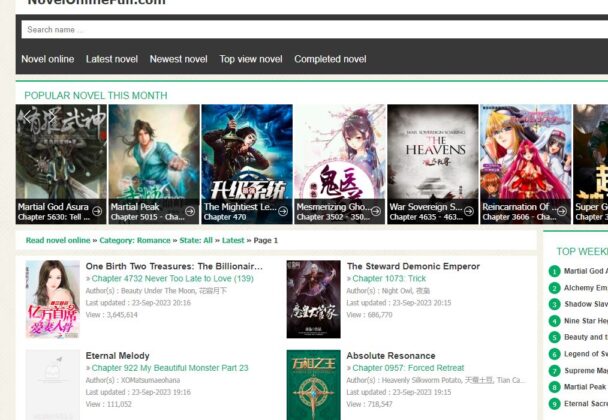Open Top view novel section
This screenshot has width=608, height=420.
251,59
